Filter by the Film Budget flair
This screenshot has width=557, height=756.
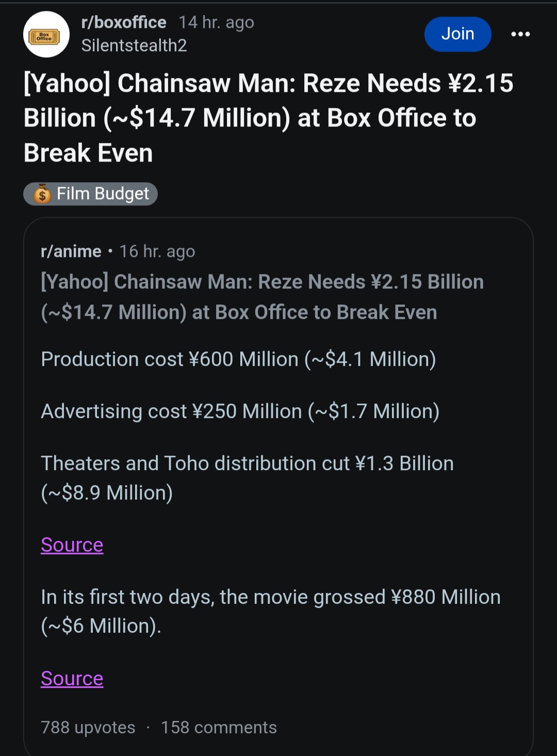click(90, 194)
